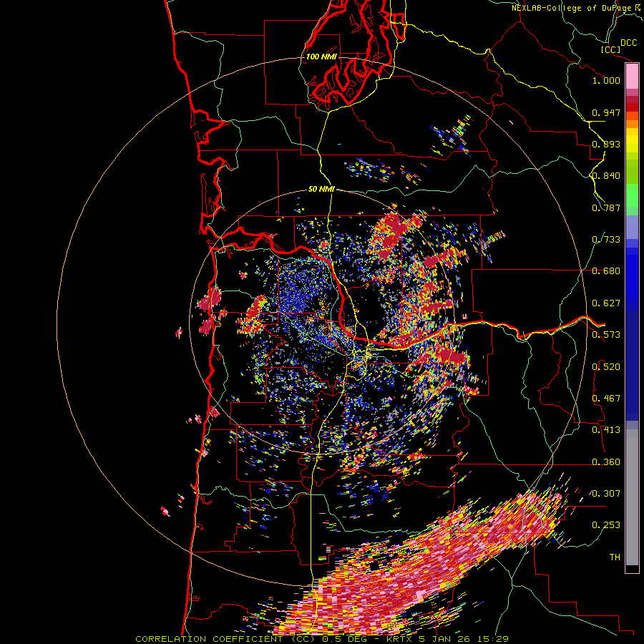The width and height of the screenshot is (644, 644).
Task: Click the bright green segment of the color bar
Action: coord(632,195)
